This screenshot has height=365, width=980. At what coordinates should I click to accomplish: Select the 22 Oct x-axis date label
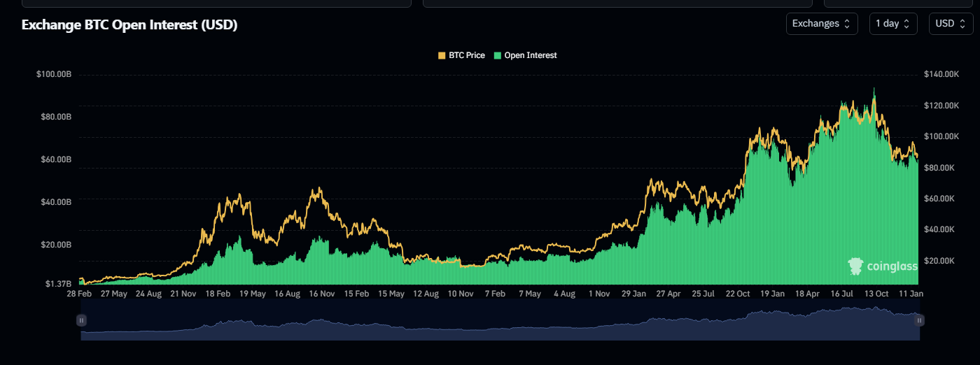coord(738,294)
